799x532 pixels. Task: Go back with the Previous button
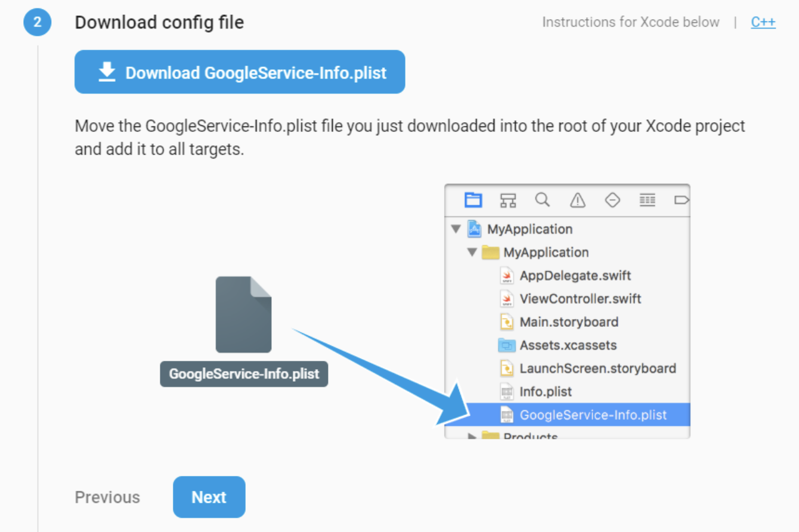click(x=107, y=497)
